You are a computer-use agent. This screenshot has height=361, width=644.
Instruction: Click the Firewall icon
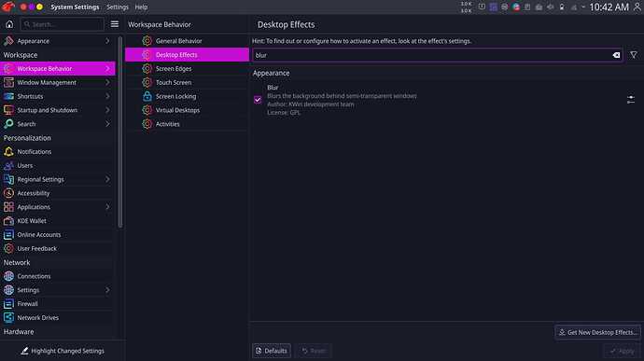(x=8, y=303)
